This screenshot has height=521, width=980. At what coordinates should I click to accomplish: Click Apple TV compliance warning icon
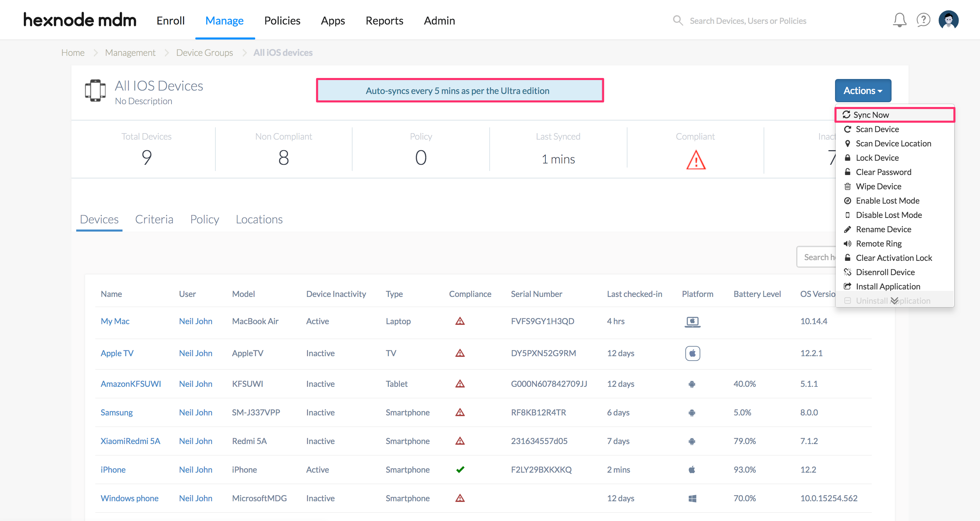click(460, 353)
